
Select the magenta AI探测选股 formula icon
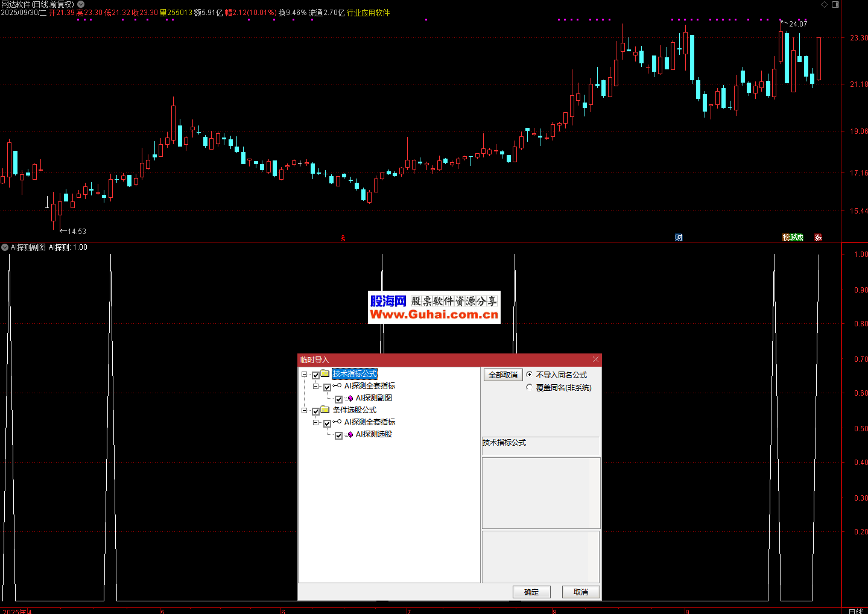pyautogui.click(x=350, y=434)
